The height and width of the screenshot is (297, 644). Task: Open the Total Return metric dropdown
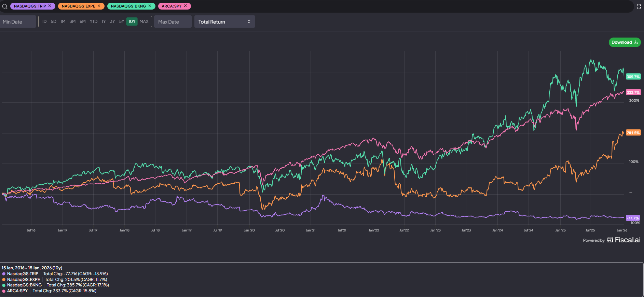225,22
